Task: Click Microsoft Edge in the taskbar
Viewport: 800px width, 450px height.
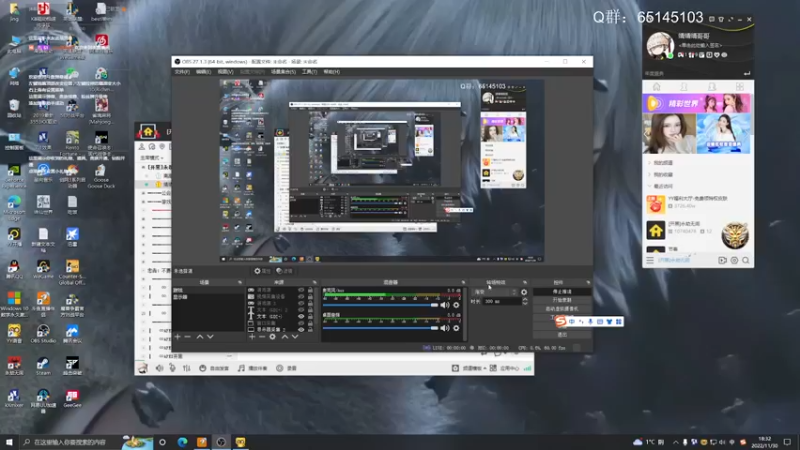Action: tap(182, 442)
